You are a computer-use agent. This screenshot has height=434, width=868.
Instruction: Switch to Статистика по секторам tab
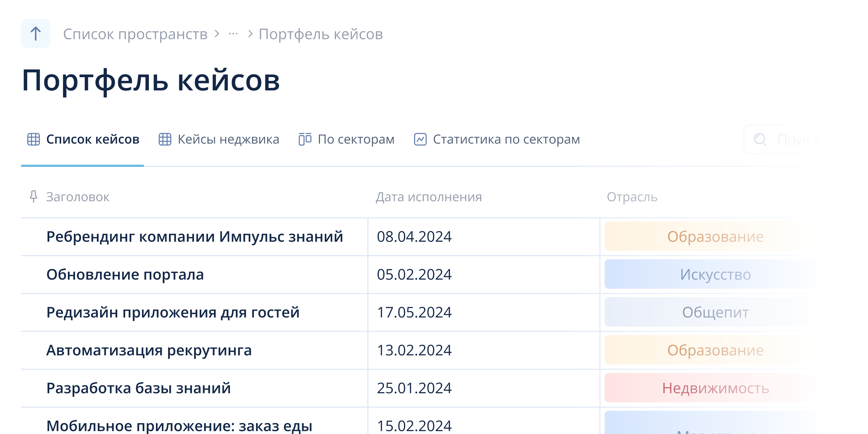click(x=497, y=139)
